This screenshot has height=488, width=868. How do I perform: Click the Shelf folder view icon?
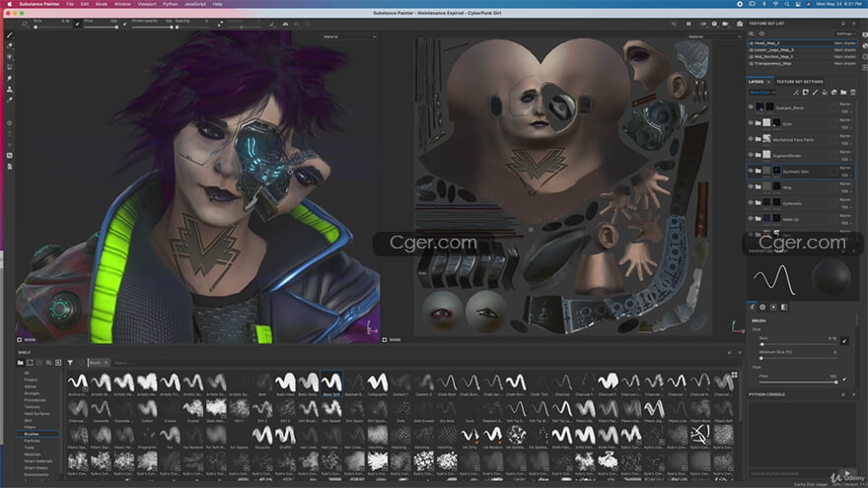pyautogui.click(x=21, y=363)
